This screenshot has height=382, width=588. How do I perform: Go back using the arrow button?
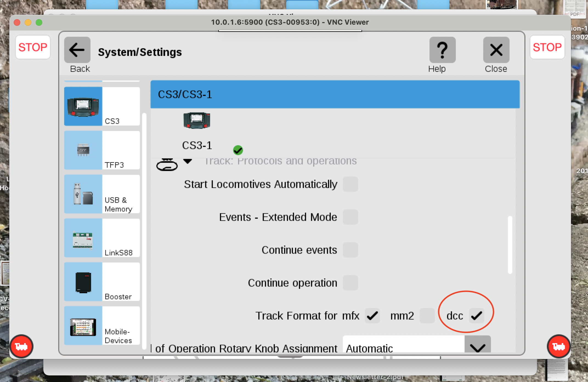(x=77, y=50)
